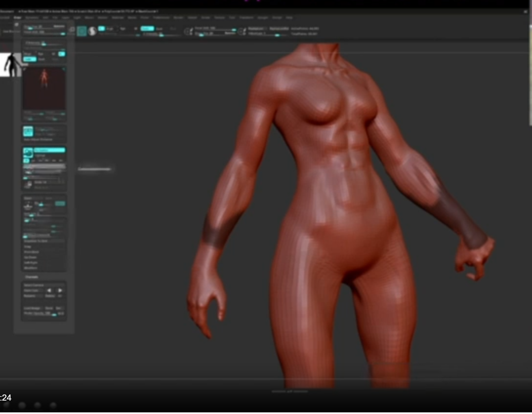Click the teal square icon in the top toolbar
The height and width of the screenshot is (414, 532).
[82, 31]
